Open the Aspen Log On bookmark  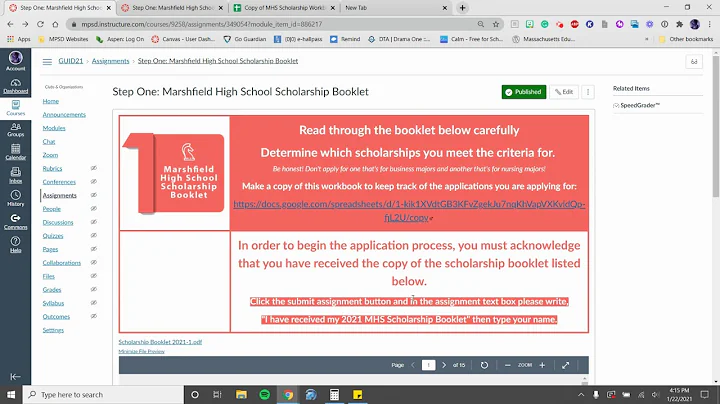tap(120, 39)
